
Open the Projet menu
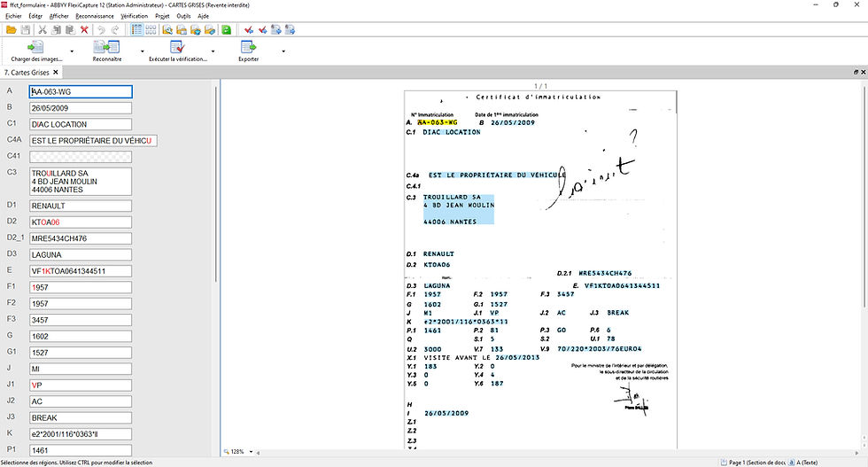coord(162,16)
